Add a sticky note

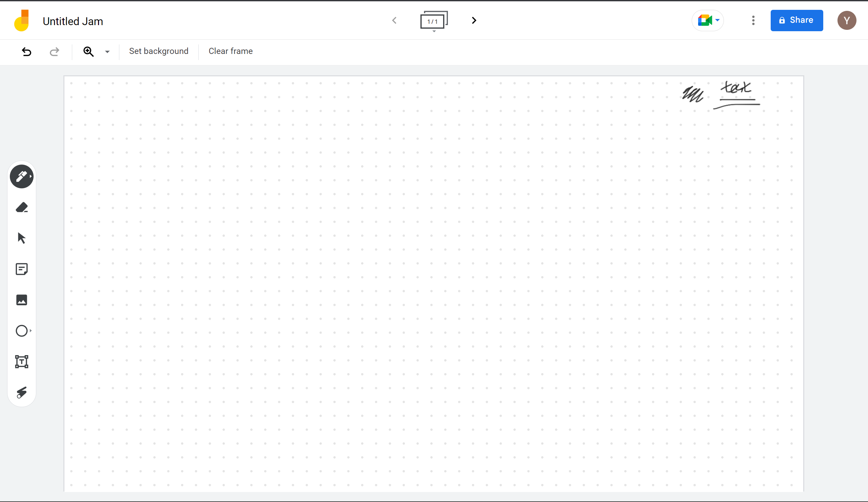pos(21,269)
